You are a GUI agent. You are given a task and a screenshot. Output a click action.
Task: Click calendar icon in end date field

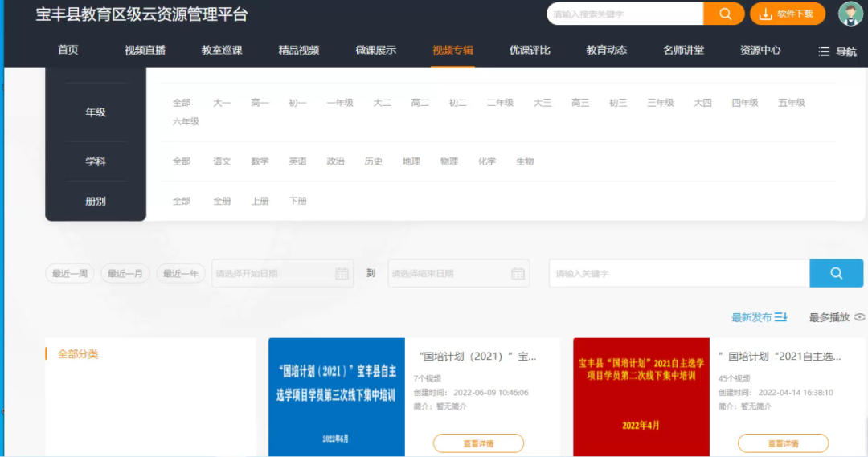point(518,274)
